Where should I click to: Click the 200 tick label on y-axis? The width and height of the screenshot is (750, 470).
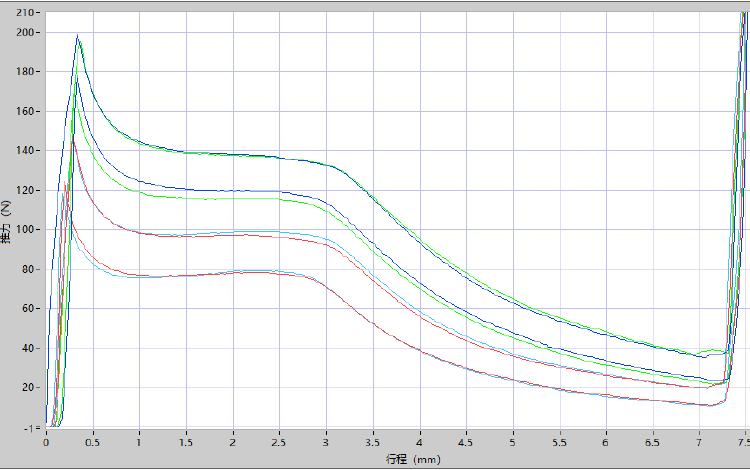click(x=27, y=32)
